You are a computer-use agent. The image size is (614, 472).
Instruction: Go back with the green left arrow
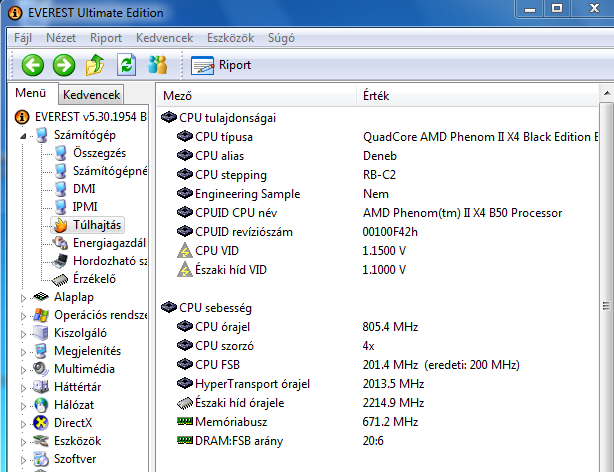click(x=33, y=65)
